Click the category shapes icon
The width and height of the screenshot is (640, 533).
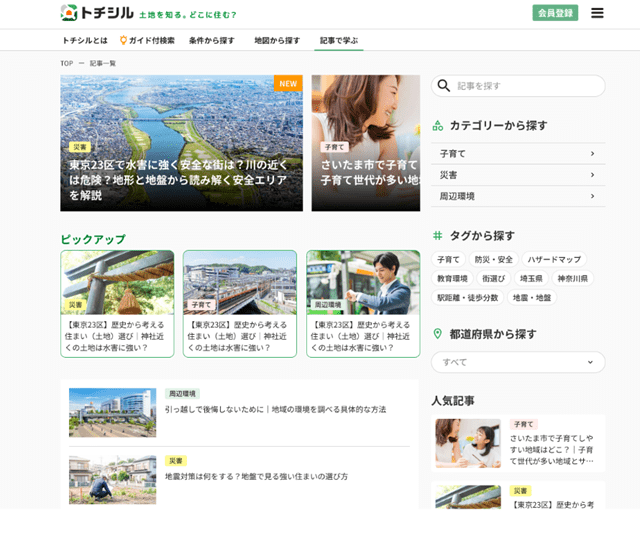click(437, 126)
